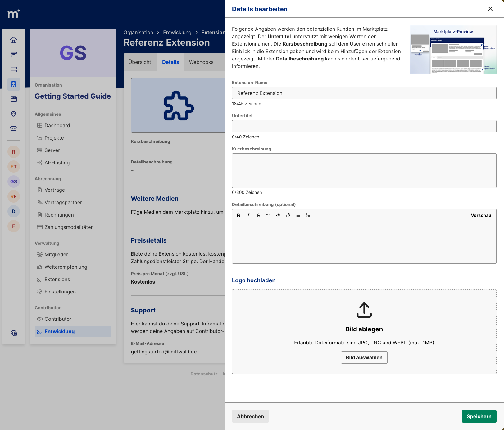Open the GS organization avatar
Image resolution: width=504 pixels, height=430 pixels.
click(x=13, y=181)
